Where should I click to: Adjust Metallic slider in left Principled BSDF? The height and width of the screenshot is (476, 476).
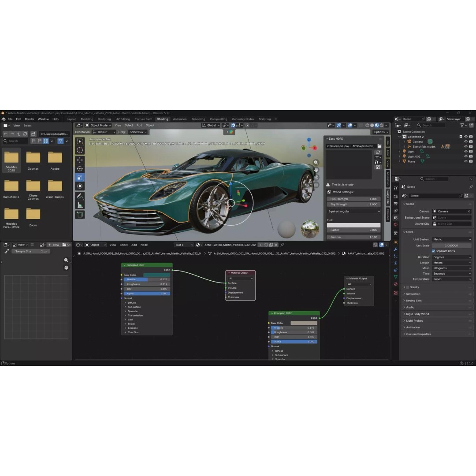tap(147, 279)
